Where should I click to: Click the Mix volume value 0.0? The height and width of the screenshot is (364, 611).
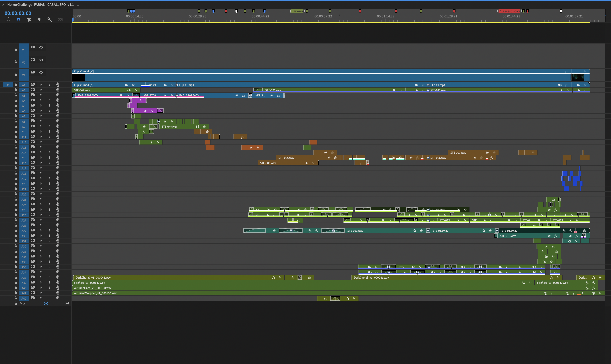click(46, 303)
